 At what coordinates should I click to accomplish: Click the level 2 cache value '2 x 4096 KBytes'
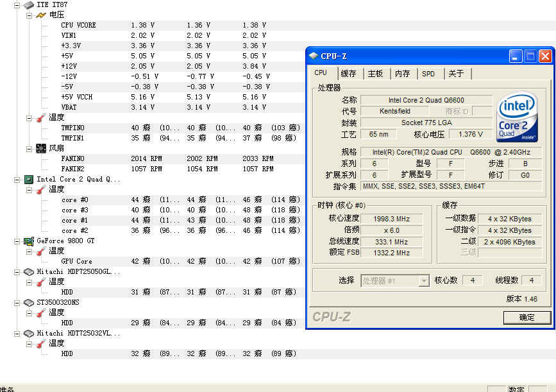(510, 242)
